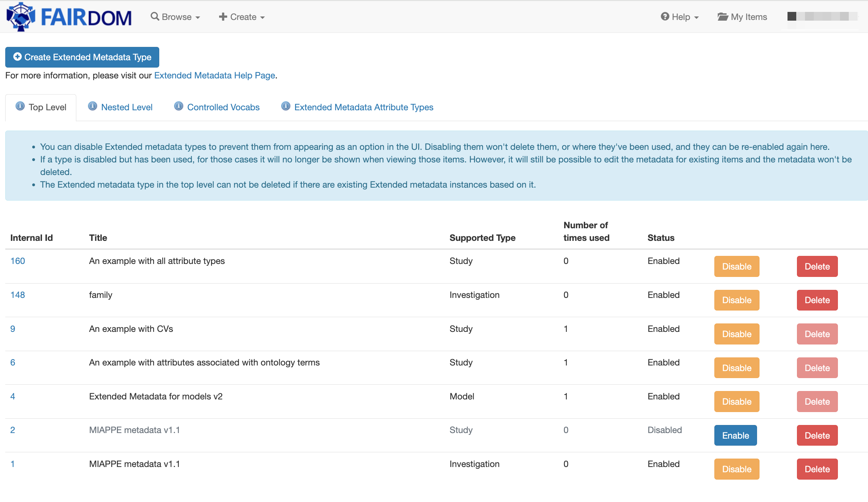The height and width of the screenshot is (502, 868).
Task: Switch to the Nested Level tab
Action: pos(127,107)
